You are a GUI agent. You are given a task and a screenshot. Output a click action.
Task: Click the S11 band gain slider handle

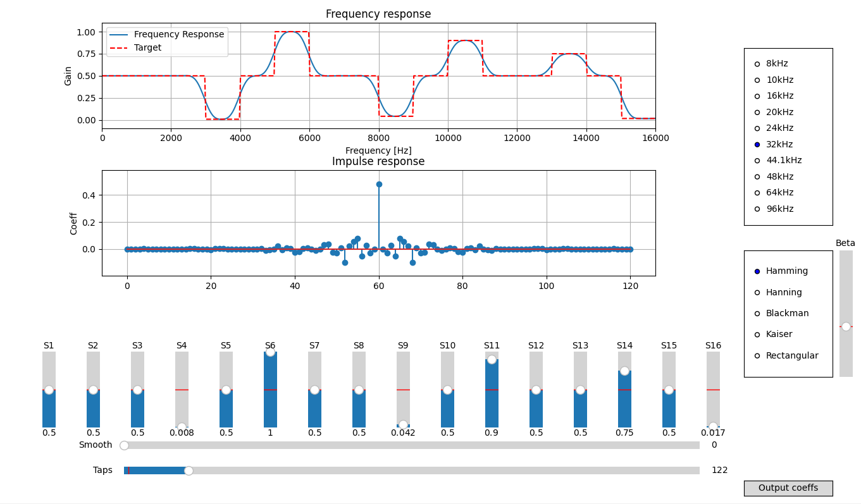coord(492,359)
